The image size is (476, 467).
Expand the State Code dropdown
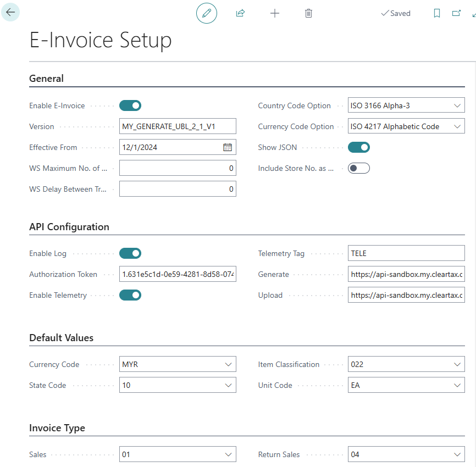229,385
